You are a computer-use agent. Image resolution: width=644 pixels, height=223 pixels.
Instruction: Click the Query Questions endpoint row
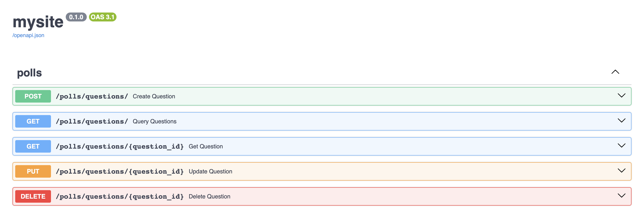click(300, 121)
